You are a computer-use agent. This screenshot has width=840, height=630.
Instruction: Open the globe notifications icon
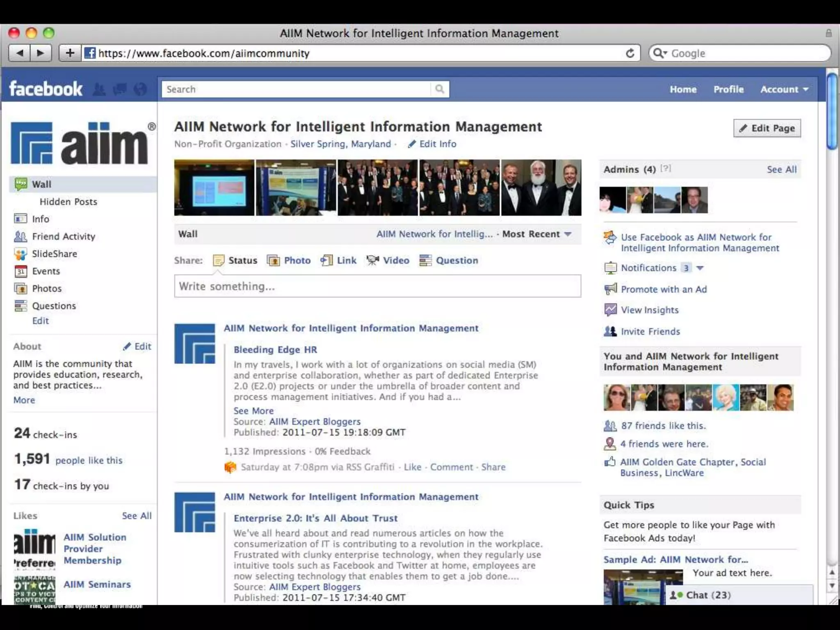(140, 89)
